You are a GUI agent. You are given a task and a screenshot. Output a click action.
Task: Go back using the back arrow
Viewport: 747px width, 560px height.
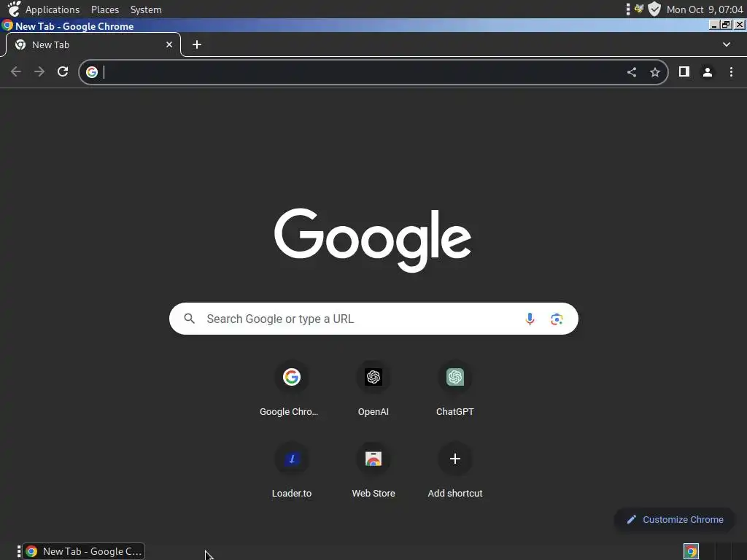point(16,72)
